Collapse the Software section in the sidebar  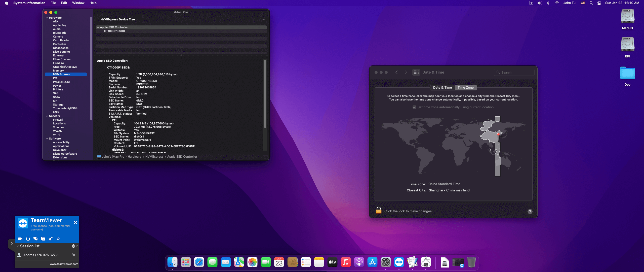pyautogui.click(x=47, y=139)
